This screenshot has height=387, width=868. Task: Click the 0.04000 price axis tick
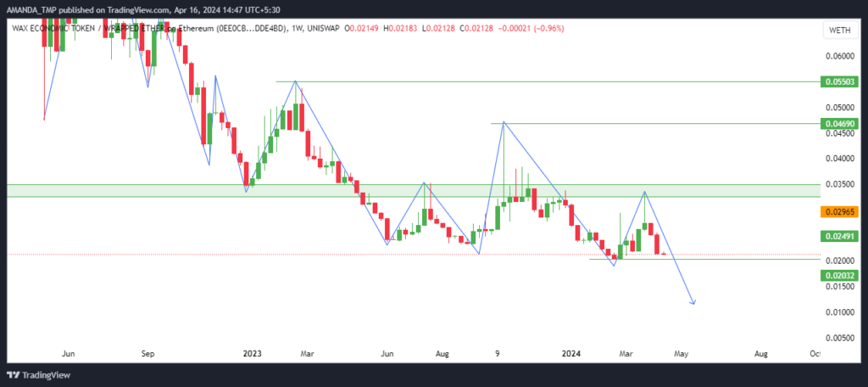pos(842,159)
